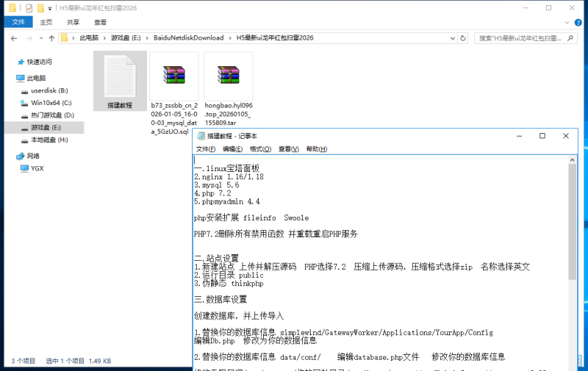Click the Notepad scrollbar up arrow

(x=573, y=160)
